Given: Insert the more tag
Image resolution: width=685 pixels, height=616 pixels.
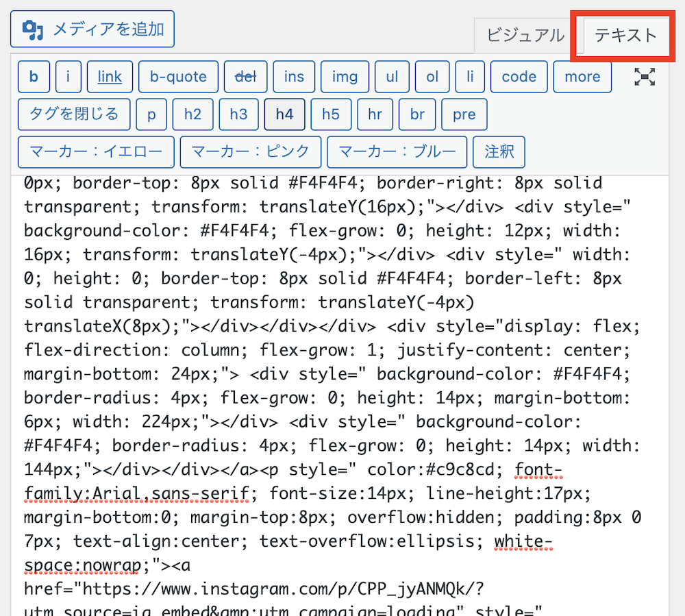Looking at the screenshot, I should [x=582, y=77].
